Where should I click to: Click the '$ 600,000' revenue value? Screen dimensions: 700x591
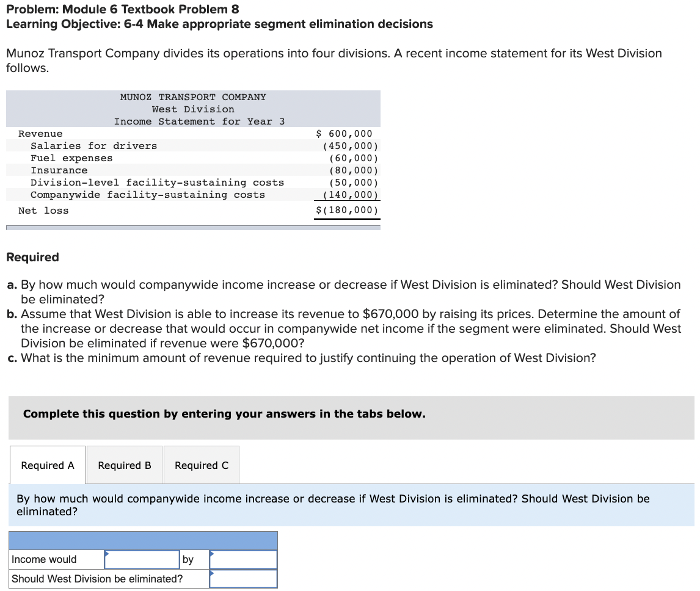pos(344,134)
